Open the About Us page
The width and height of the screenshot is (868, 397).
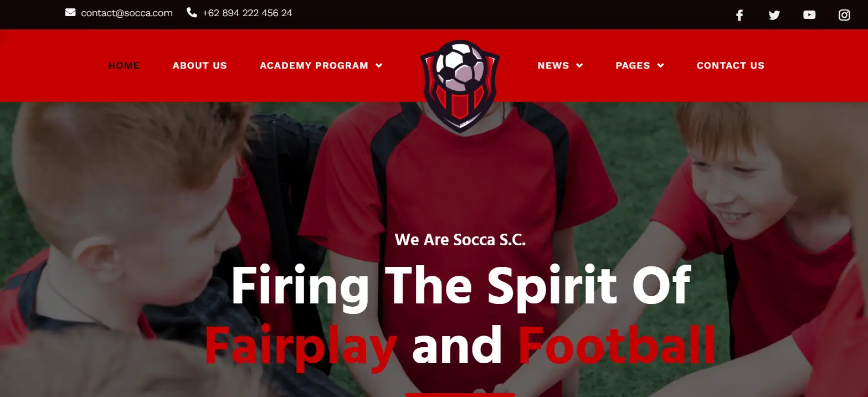click(x=200, y=65)
